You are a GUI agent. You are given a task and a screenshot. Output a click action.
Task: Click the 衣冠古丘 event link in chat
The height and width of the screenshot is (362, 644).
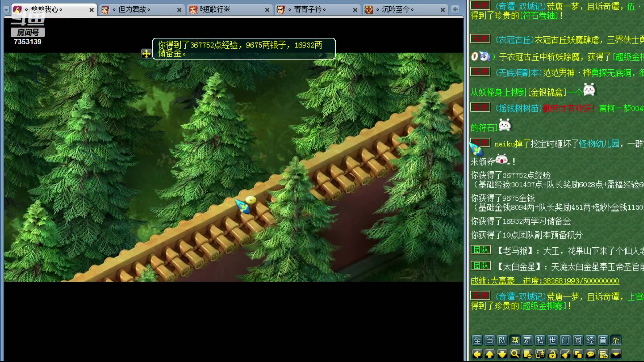point(514,40)
